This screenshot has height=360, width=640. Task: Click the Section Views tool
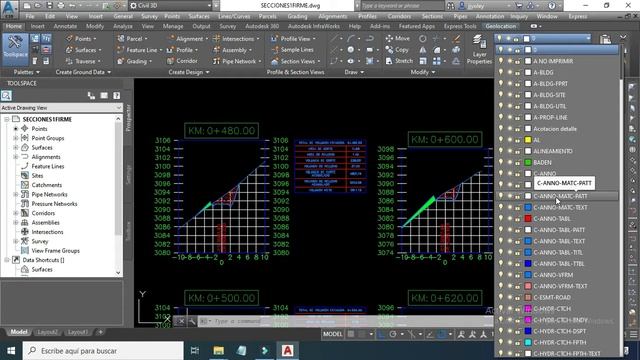coord(295,61)
